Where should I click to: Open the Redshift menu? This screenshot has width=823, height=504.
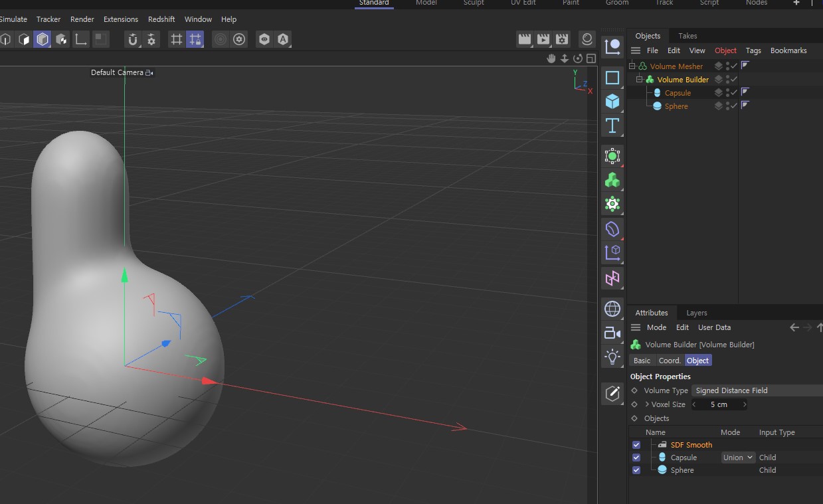[161, 19]
